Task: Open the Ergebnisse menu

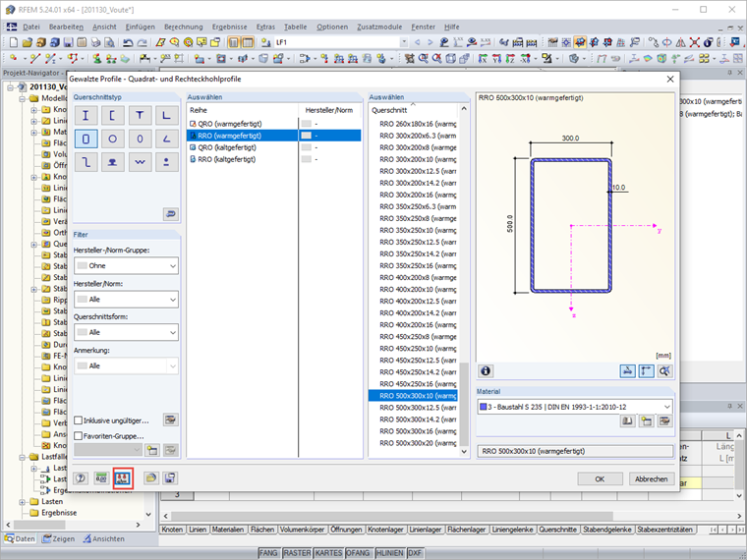Action: tap(230, 28)
